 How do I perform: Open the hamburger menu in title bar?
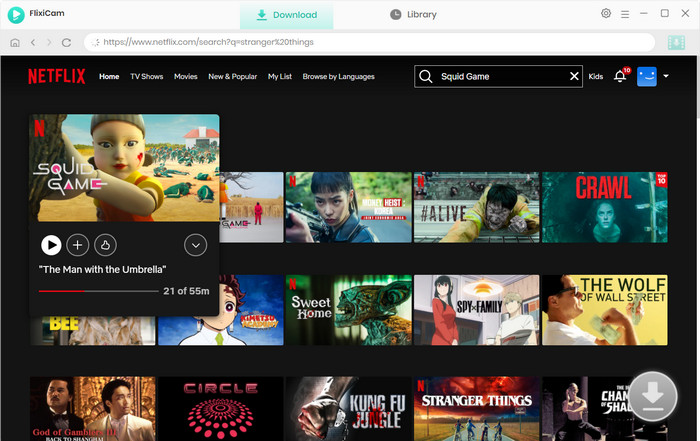tap(625, 14)
